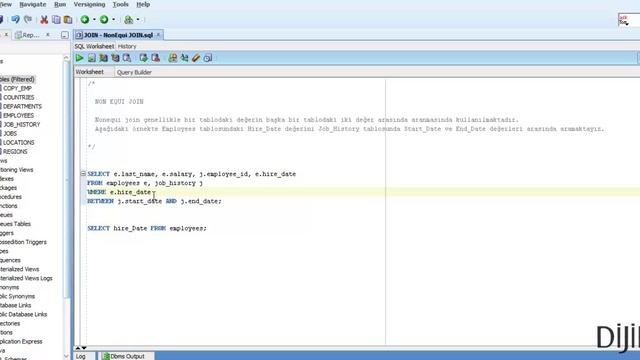Clear the worksheet with the eraser icon
Viewport: 640px width, 360px height.
click(x=196, y=58)
